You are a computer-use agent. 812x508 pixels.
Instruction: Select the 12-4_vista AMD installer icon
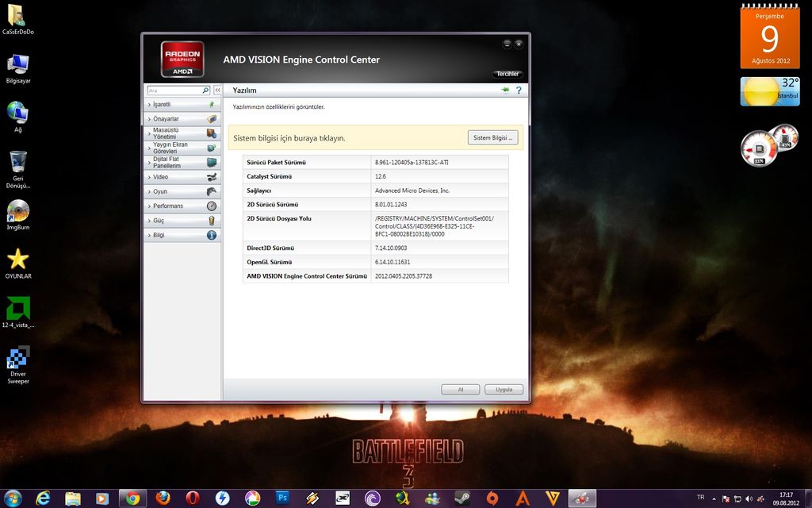pyautogui.click(x=18, y=313)
